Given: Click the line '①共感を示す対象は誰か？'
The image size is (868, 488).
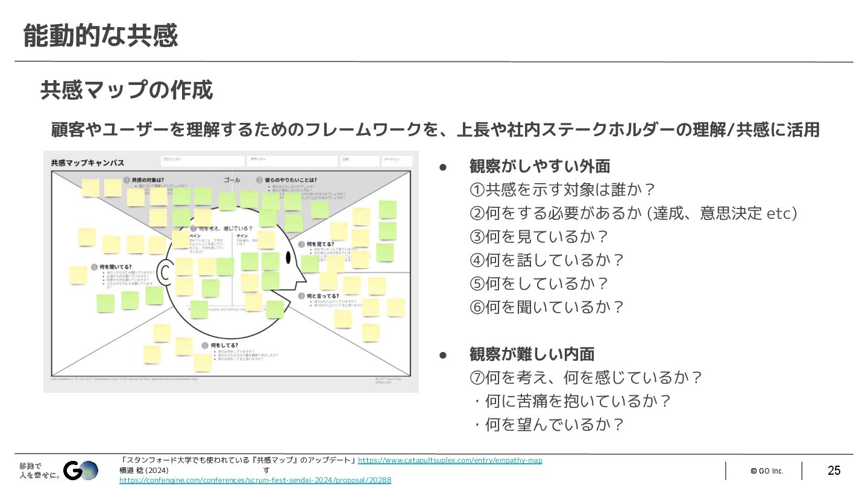Looking at the screenshot, I should (x=562, y=190).
